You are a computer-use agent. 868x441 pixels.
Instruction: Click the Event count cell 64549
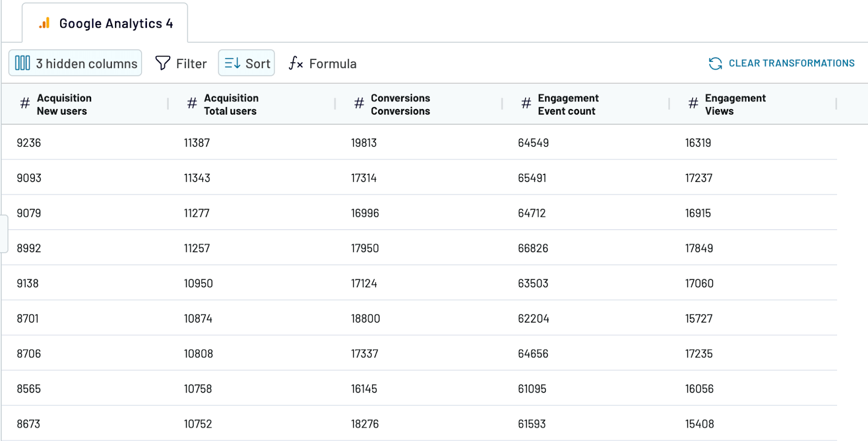533,143
